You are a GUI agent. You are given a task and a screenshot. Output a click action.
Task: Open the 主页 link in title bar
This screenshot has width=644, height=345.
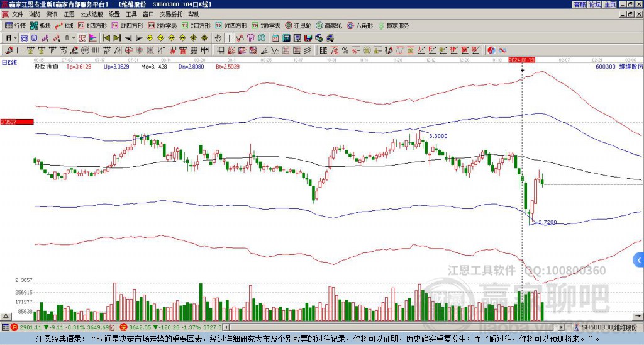coord(609,4)
